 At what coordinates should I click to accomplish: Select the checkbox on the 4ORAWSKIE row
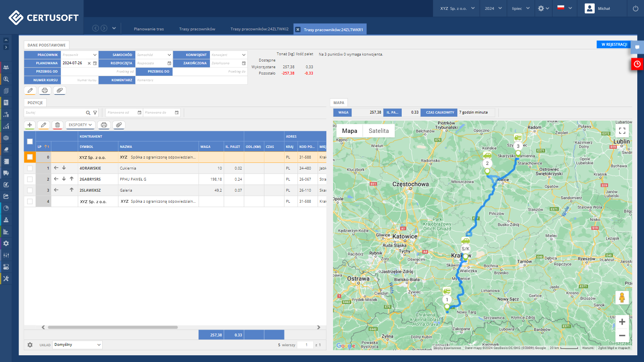pos(30,168)
